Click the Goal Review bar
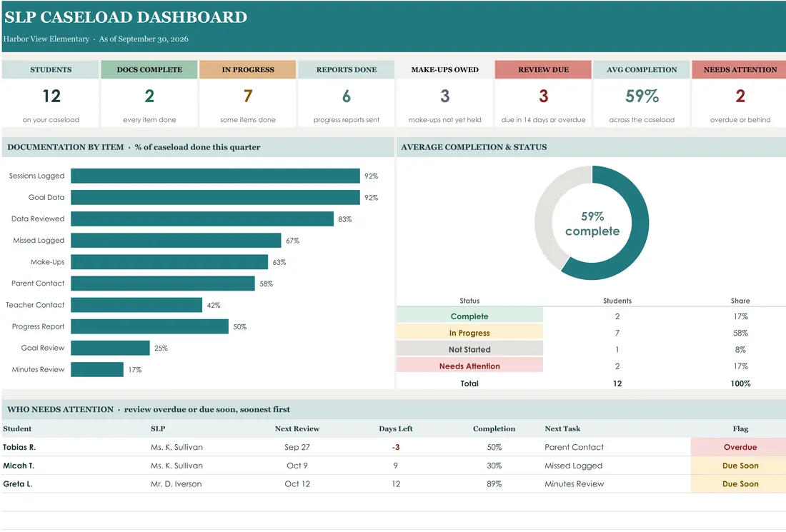786x532 pixels. tap(110, 348)
